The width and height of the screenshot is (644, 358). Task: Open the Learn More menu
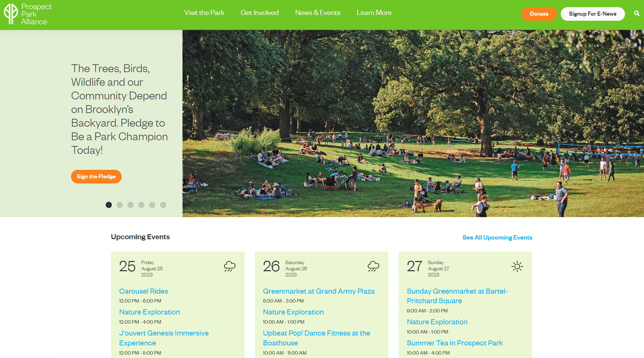click(374, 13)
